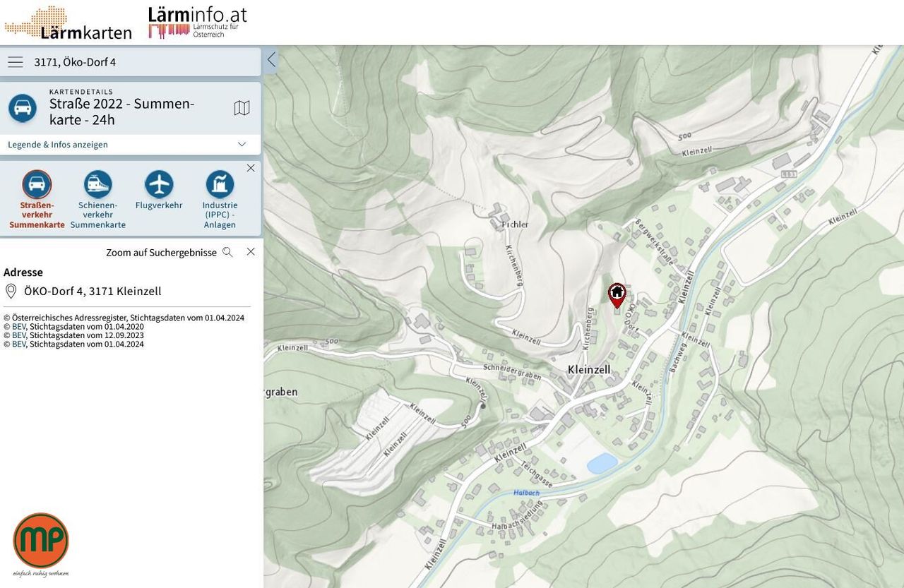Open the hamburger menu in search bar
The width and height of the screenshot is (904, 588).
point(16,62)
